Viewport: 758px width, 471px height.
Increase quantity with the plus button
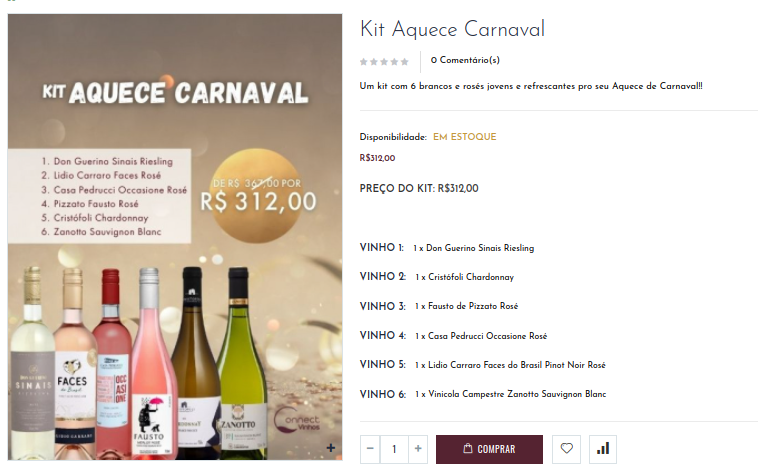[418, 449]
